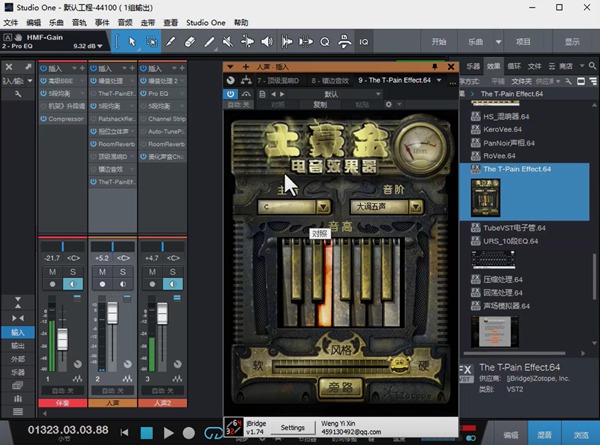Screen dimensions: 600x445
Task: Select the Arrow tool in toolbar
Action: [x=132, y=41]
